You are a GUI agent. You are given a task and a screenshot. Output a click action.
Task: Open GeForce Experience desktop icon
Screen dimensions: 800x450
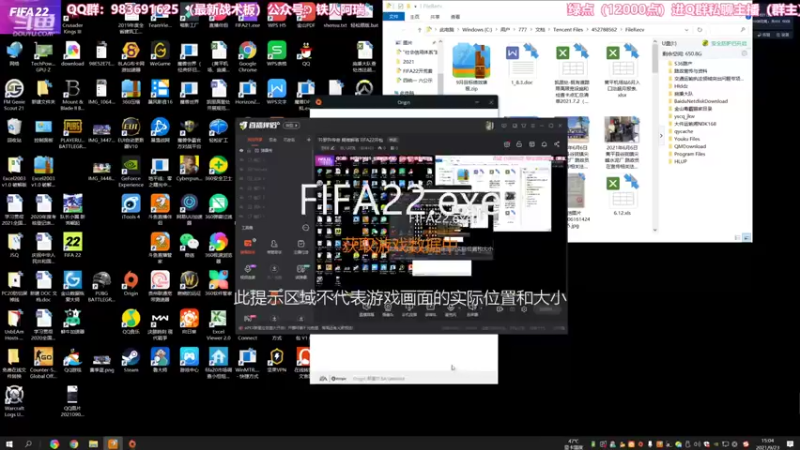[131, 171]
